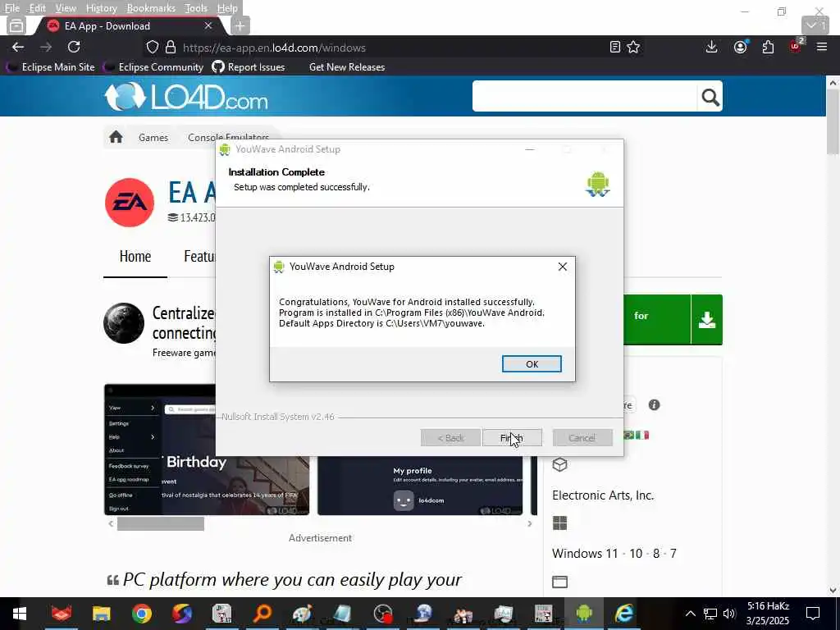This screenshot has width=840, height=630.
Task: Show hidden system tray icons
Action: pyautogui.click(x=690, y=614)
